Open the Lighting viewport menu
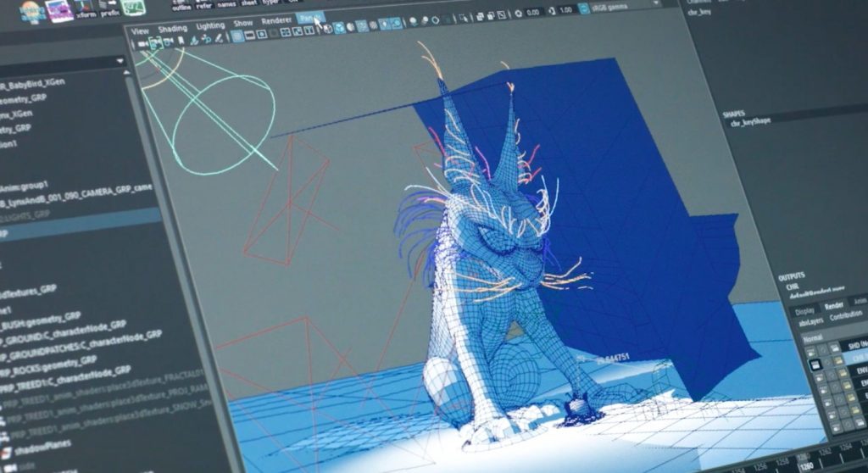Screen dimensions: 868x473 [209, 27]
